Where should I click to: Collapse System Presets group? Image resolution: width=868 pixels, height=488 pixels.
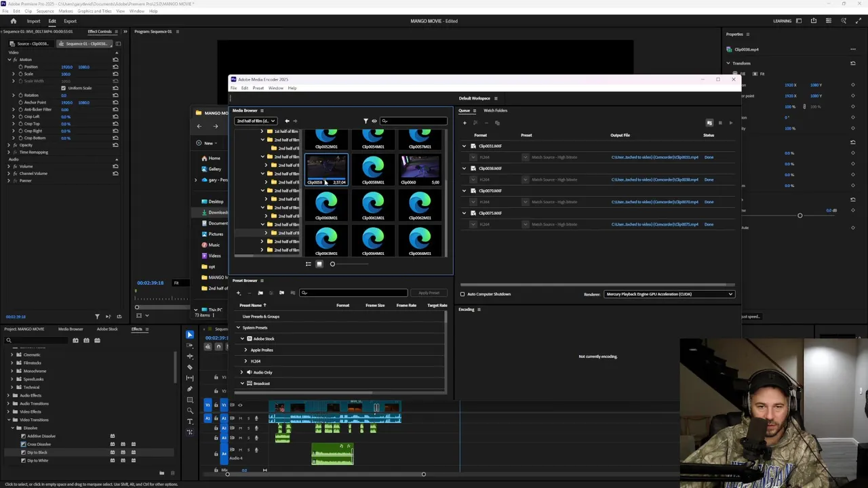[238, 327]
